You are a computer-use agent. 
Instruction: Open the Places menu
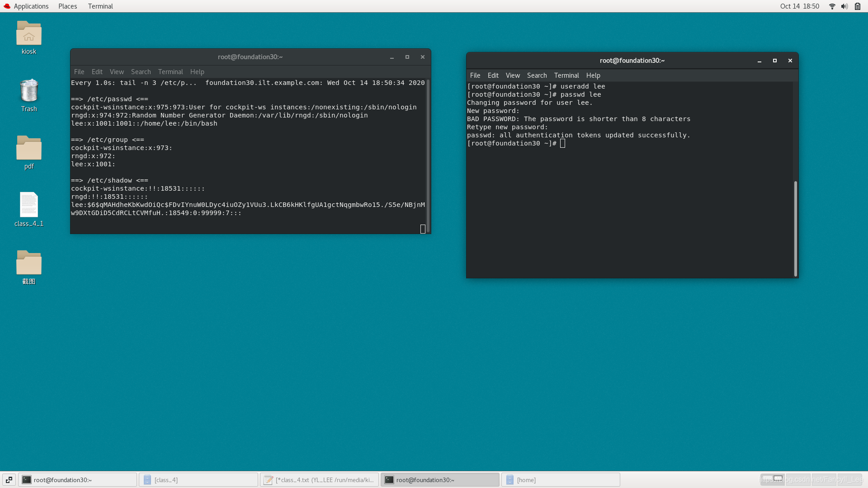click(x=67, y=6)
